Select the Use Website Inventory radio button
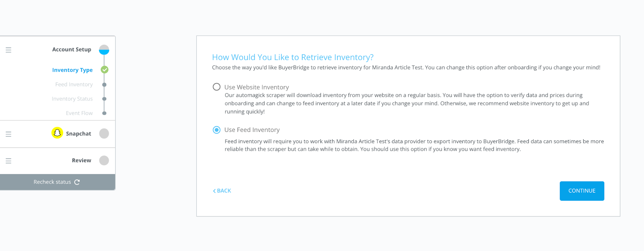This screenshot has height=251, width=644. 217,87
